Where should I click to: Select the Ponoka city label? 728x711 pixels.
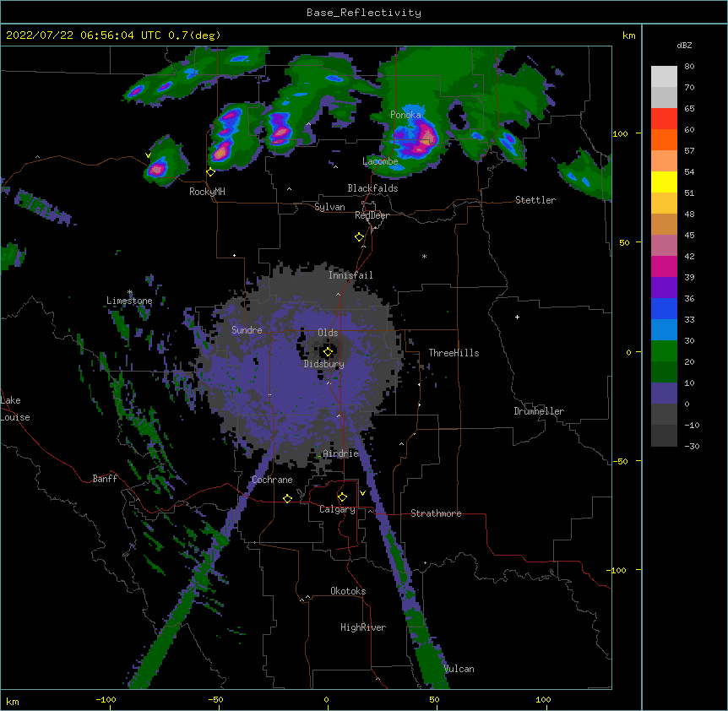tap(405, 115)
